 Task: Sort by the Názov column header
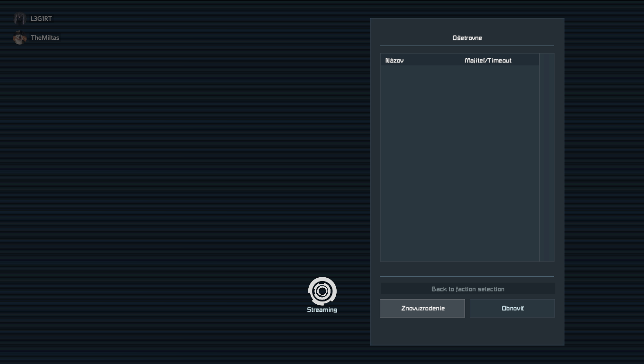(x=394, y=61)
